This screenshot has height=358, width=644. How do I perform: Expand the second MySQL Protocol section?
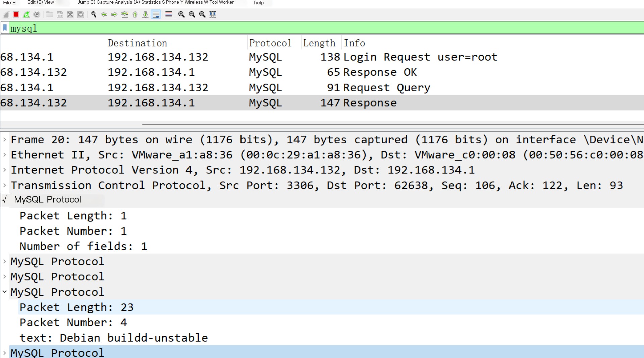click(x=5, y=261)
